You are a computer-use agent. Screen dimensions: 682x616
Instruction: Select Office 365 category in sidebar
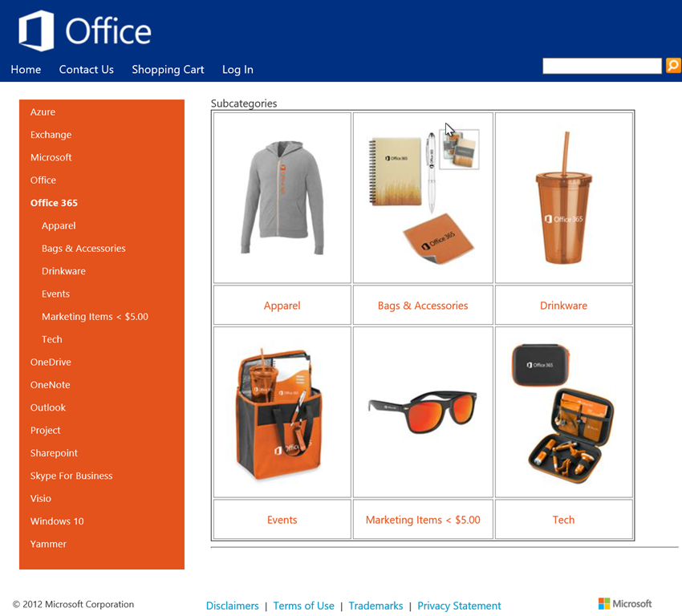point(54,203)
